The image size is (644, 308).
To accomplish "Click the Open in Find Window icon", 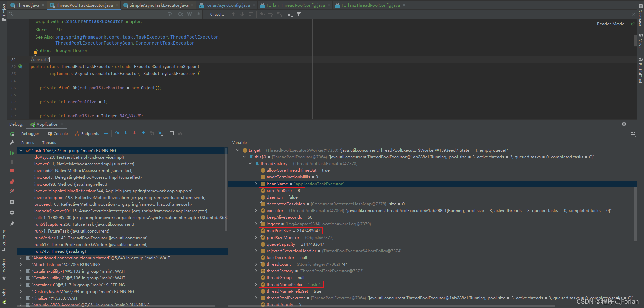I will click(x=251, y=14).
